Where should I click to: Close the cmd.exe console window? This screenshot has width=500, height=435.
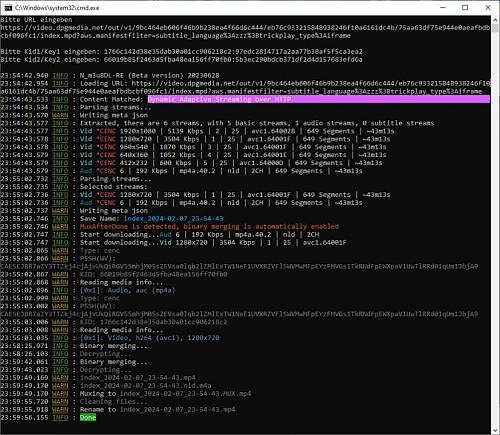[x=488, y=7]
